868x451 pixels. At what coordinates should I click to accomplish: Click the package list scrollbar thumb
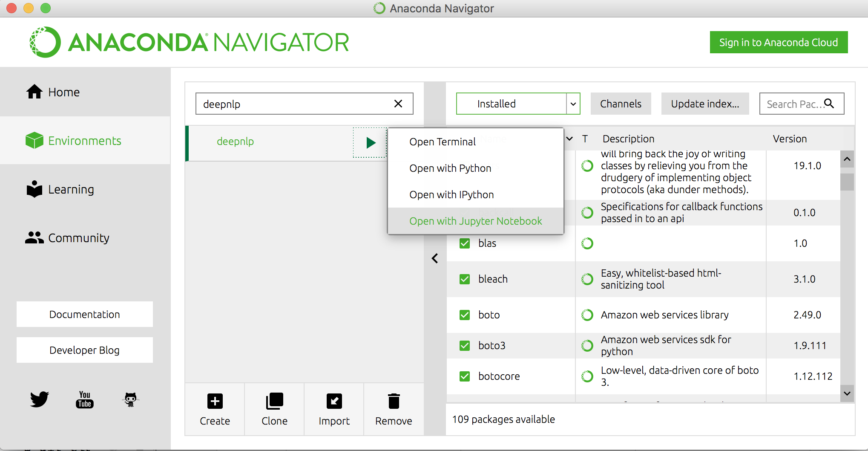(x=847, y=182)
